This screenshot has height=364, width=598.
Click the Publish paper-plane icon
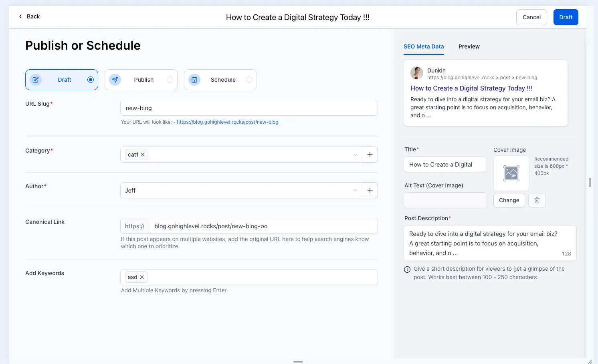115,80
